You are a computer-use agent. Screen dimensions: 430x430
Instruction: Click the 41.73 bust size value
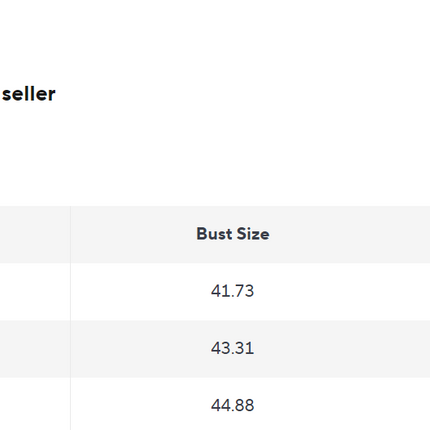tap(232, 291)
